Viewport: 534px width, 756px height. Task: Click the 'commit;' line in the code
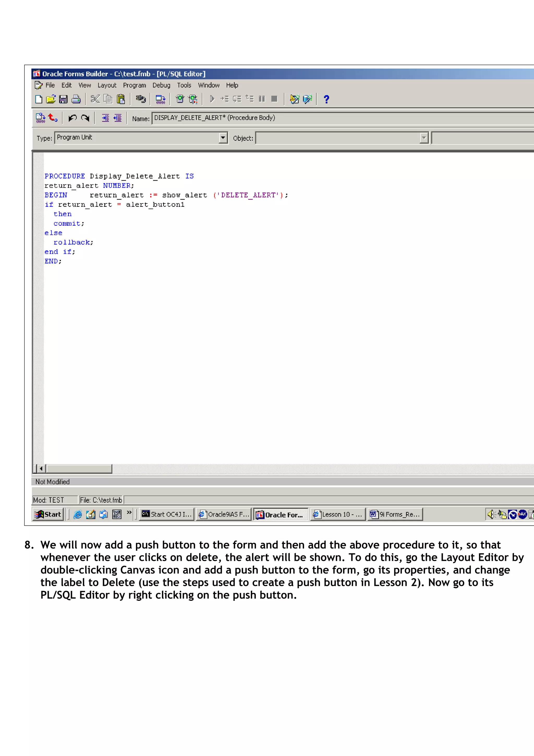[69, 224]
